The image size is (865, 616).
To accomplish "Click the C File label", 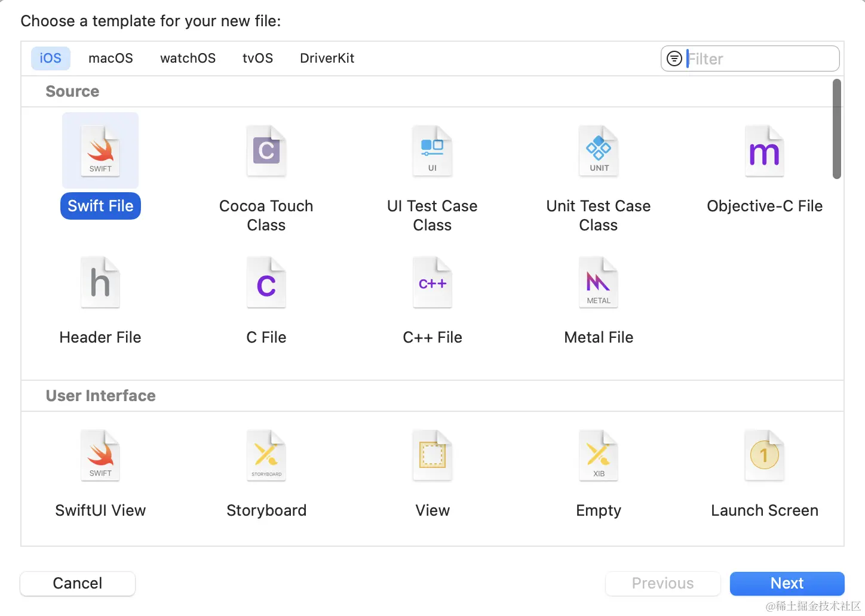I will 266,337.
